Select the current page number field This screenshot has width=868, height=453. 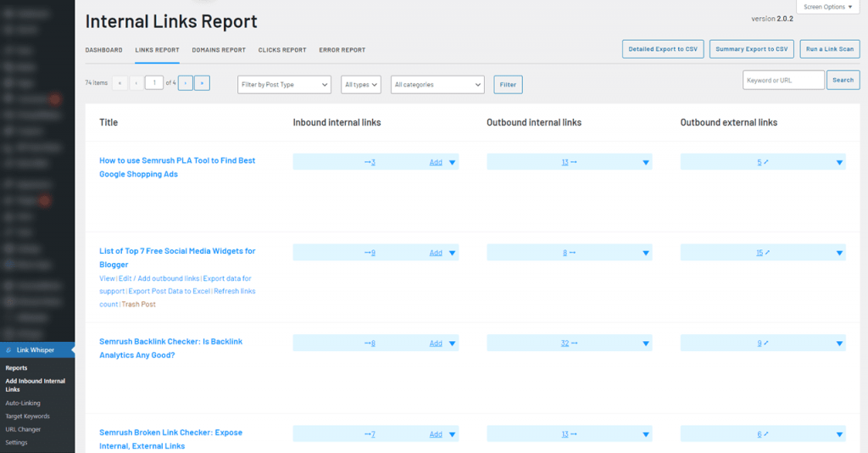click(154, 83)
